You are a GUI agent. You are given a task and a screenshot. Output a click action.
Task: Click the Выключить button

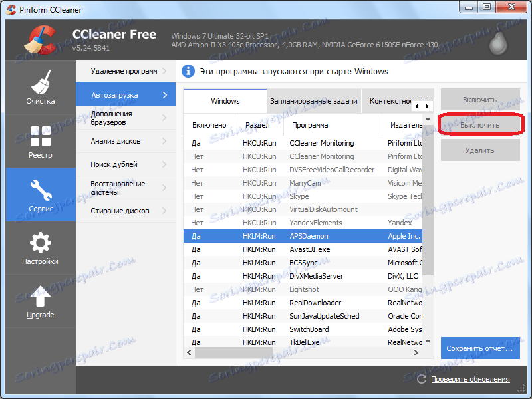pyautogui.click(x=480, y=125)
